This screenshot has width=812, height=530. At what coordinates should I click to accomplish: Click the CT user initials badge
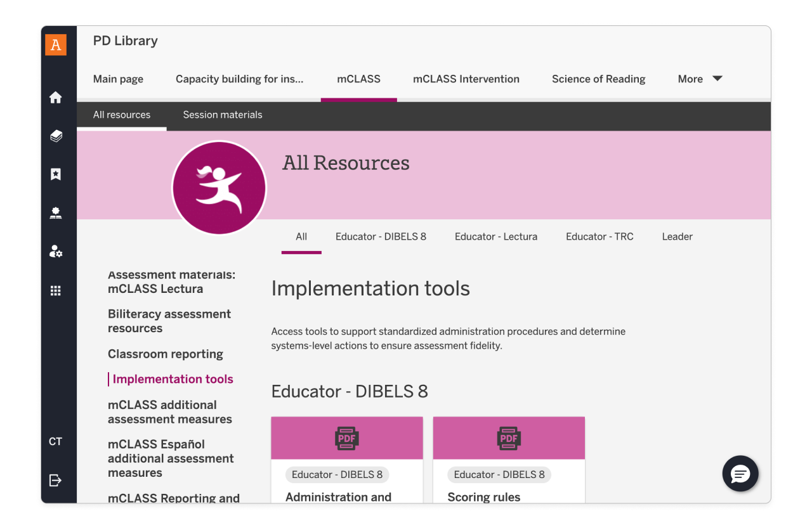tap(56, 441)
